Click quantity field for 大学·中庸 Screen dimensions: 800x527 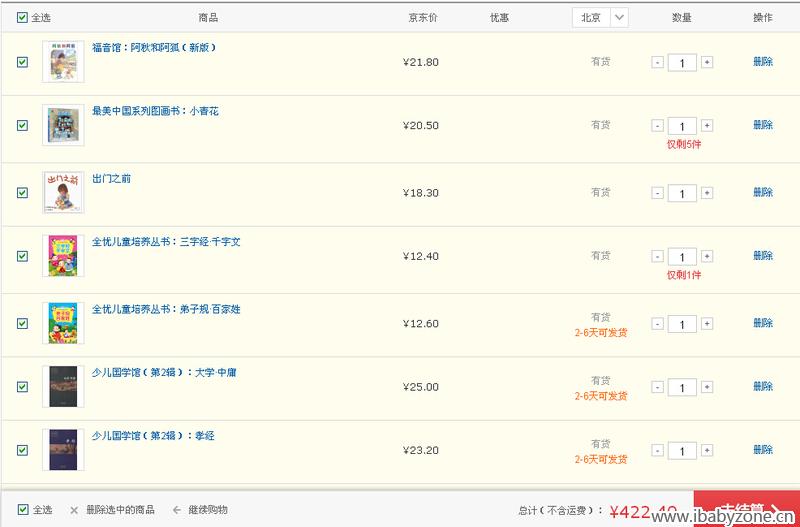coord(682,387)
